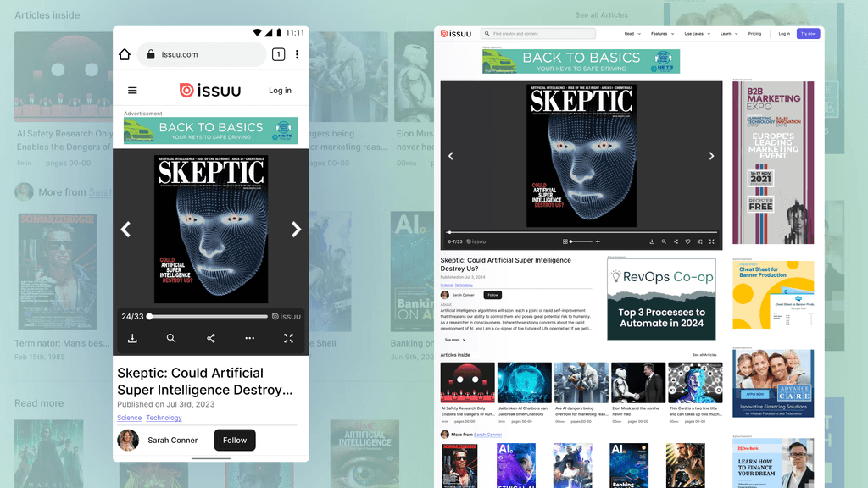
Task: Click the Technology tag in mobile view
Action: (164, 418)
